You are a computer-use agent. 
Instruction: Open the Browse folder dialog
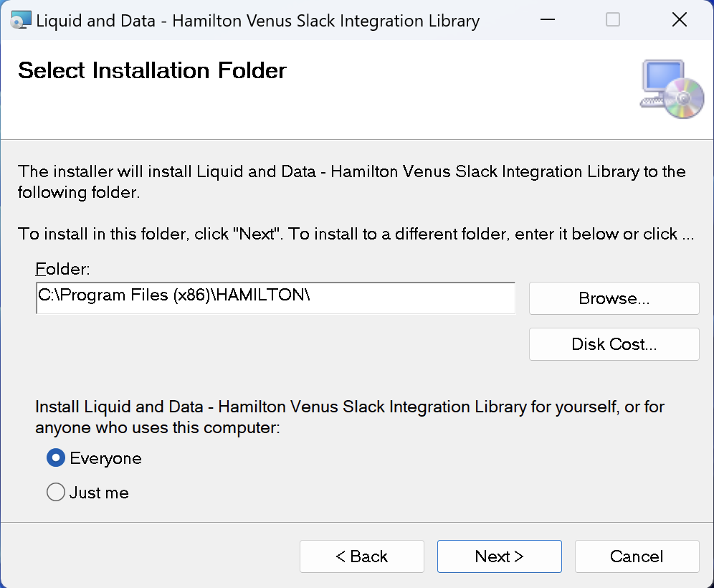click(x=614, y=298)
